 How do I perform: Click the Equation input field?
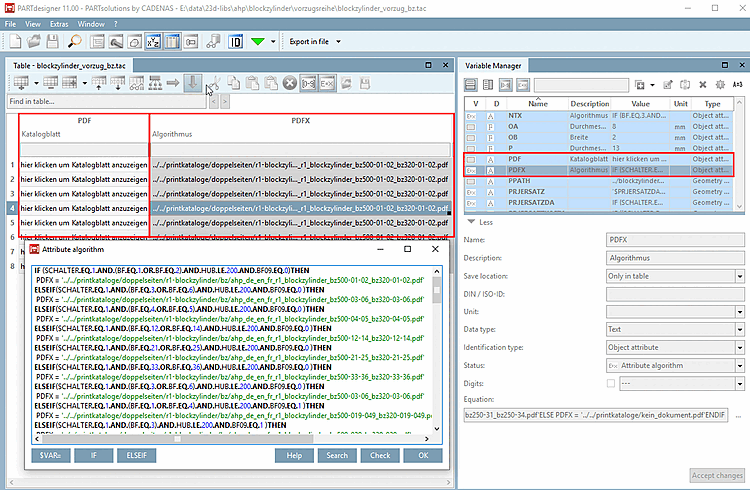(596, 415)
